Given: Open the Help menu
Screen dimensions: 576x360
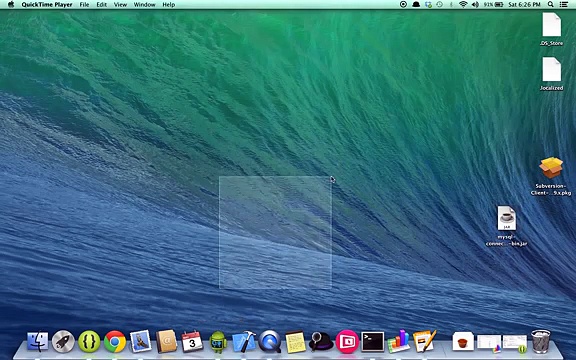Looking at the screenshot, I should click(169, 4).
